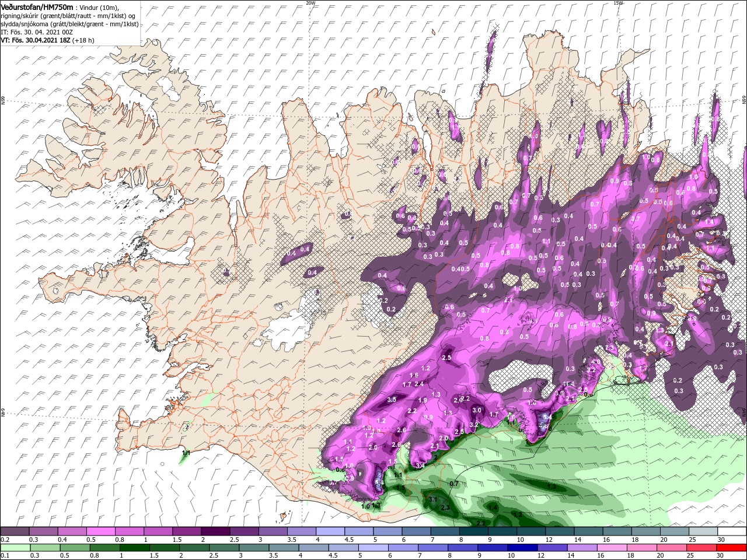
Task: Pick the snow-scale swatch between 0.5 and 0.8
Action: tap(100, 531)
